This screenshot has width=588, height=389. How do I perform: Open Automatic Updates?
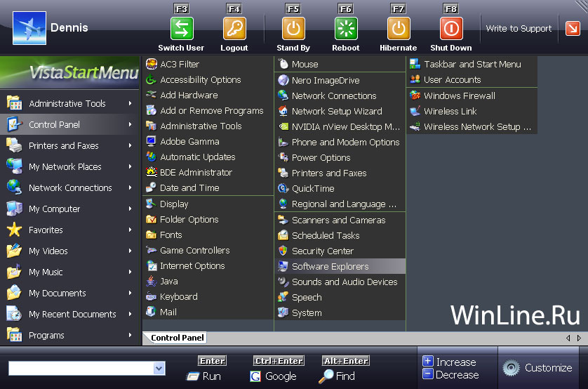pyautogui.click(x=208, y=157)
